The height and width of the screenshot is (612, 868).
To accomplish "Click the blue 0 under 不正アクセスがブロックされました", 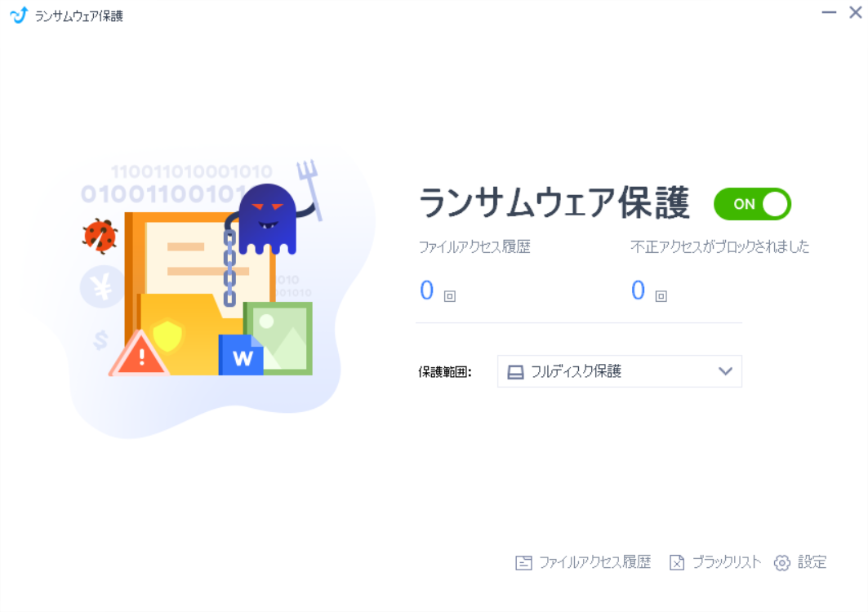I will [638, 290].
